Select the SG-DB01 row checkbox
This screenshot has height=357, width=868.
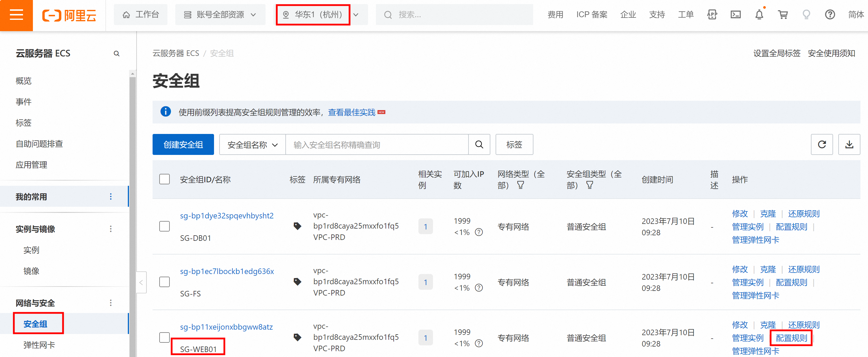tap(165, 226)
